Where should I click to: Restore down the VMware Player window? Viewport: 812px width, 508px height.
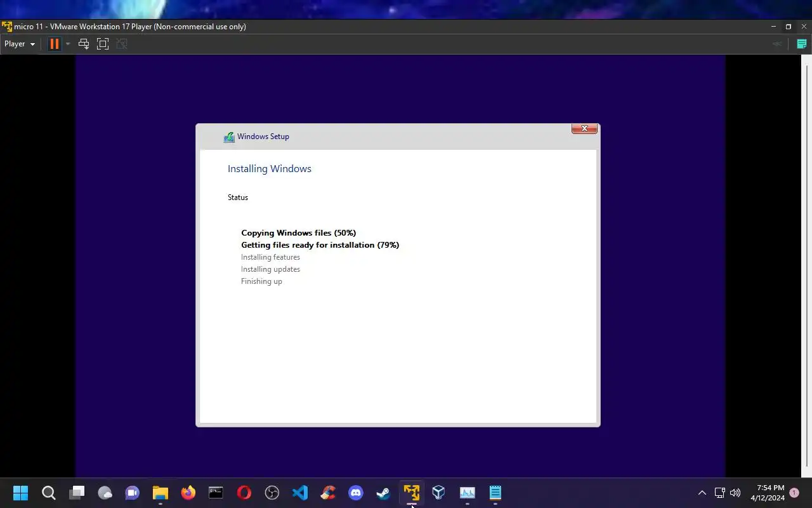tap(789, 26)
